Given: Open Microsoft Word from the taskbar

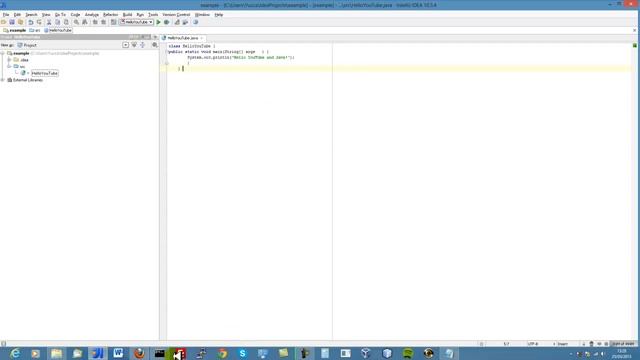Looking at the screenshot, I should point(118,353).
